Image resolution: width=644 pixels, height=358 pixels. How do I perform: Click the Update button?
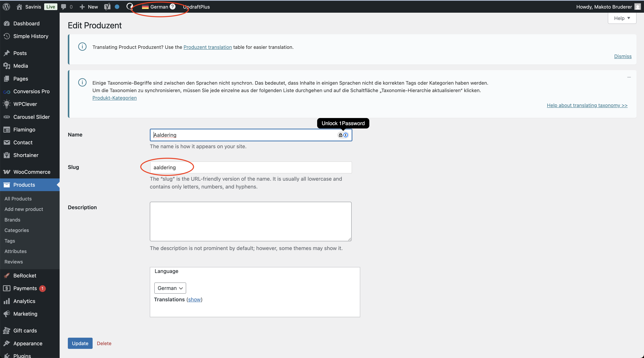[80, 343]
